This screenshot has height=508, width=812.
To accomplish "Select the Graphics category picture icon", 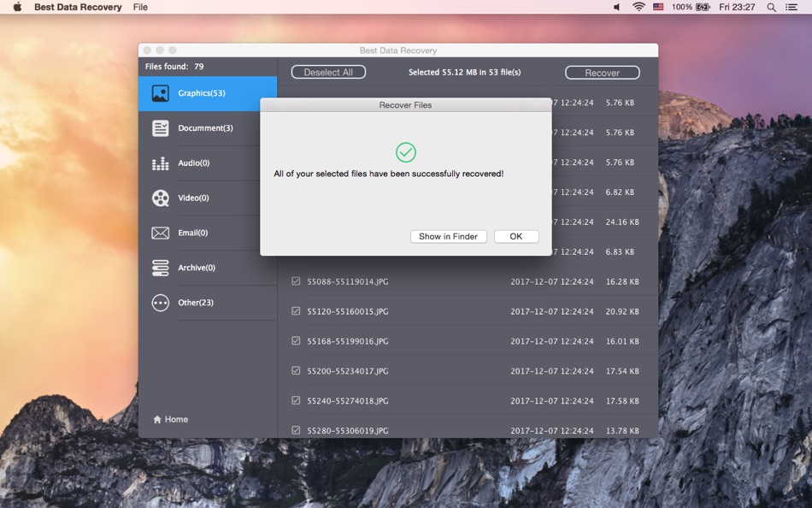I will click(160, 93).
